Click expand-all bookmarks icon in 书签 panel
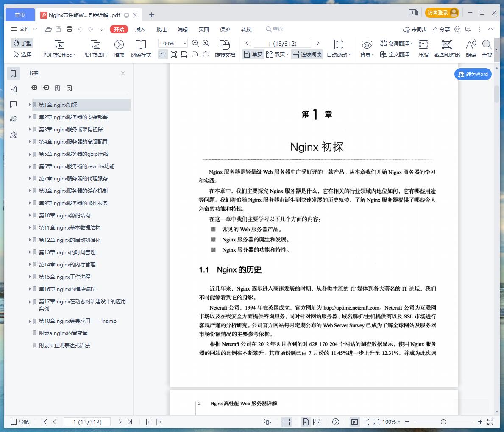This screenshot has height=432, width=504. (x=34, y=88)
